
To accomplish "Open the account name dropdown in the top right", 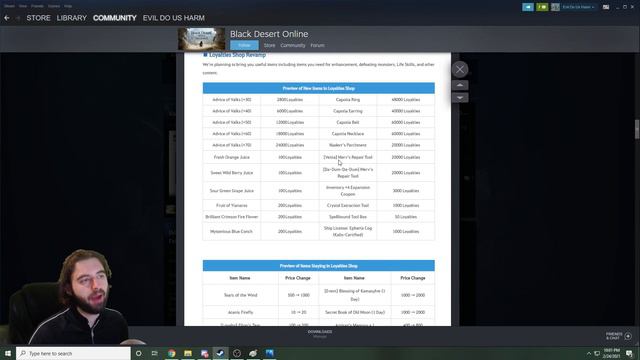I will [x=578, y=7].
